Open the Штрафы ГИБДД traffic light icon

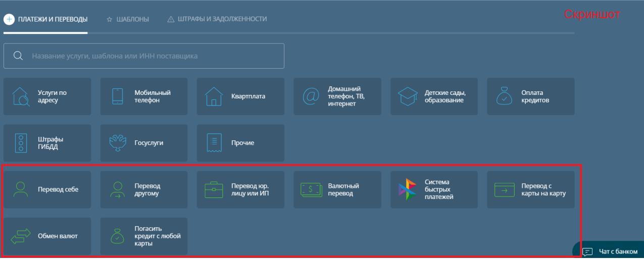[x=21, y=143]
